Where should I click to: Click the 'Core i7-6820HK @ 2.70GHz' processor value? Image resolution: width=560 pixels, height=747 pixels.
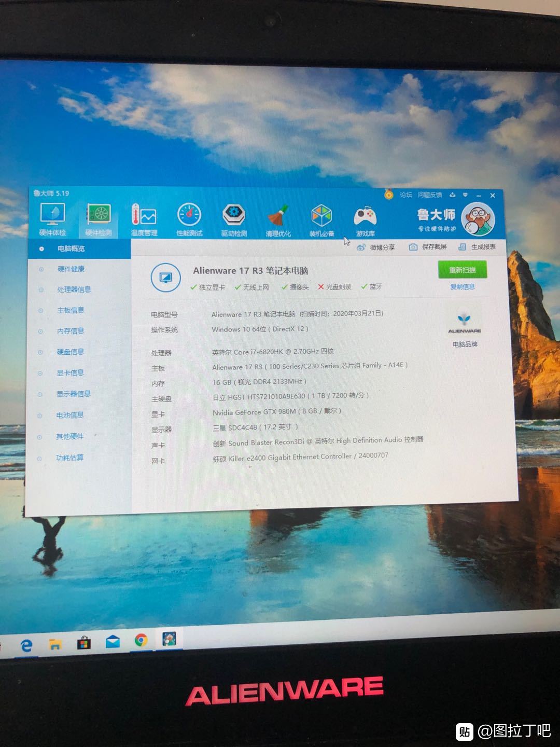tap(273, 352)
